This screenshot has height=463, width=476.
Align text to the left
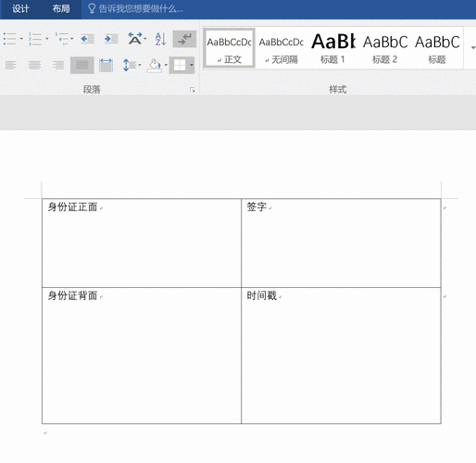(x=11, y=65)
